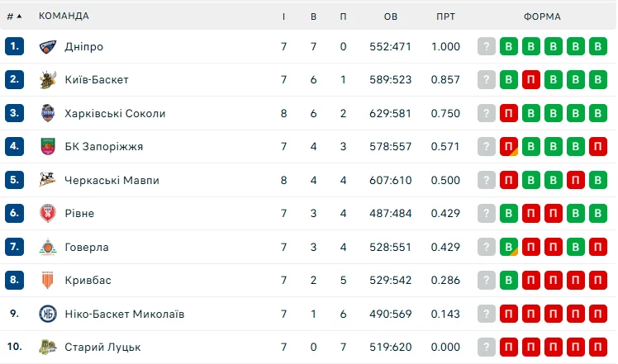Click the Дніпро team logo
The width and height of the screenshot is (618, 364).
[47, 47]
